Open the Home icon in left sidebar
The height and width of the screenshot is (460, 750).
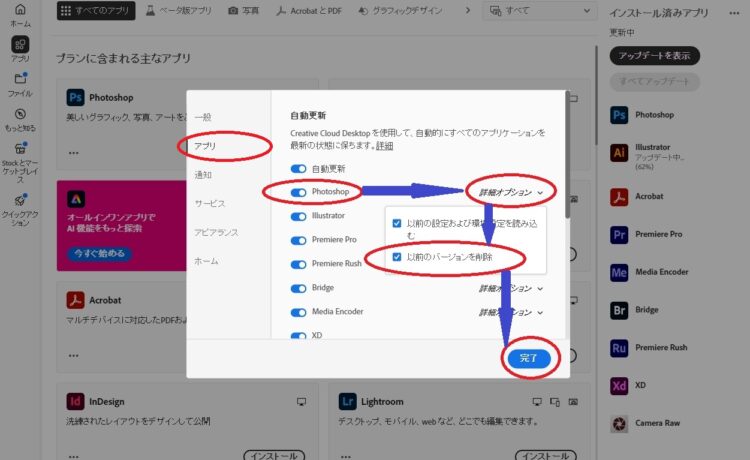(20, 10)
